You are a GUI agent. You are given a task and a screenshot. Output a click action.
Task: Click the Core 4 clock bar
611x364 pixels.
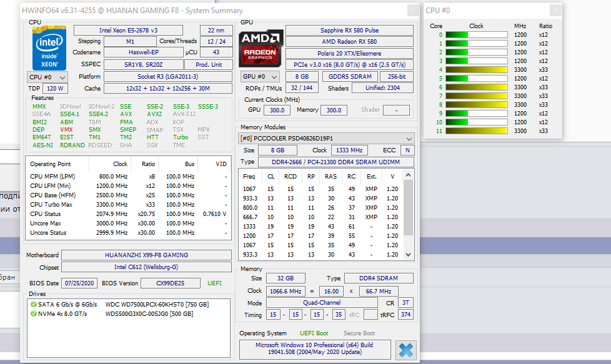click(x=477, y=70)
